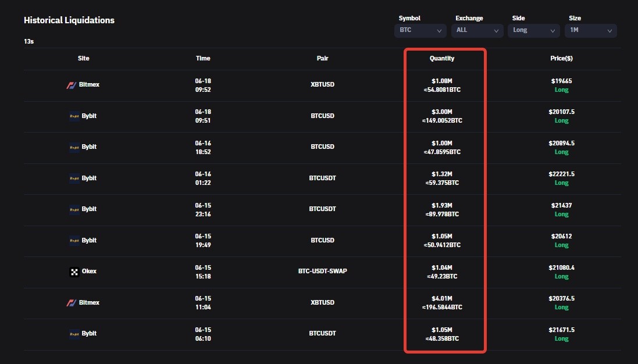The width and height of the screenshot is (638, 364).
Task: Open the Exchange dropdown showing ALL
Action: (477, 30)
